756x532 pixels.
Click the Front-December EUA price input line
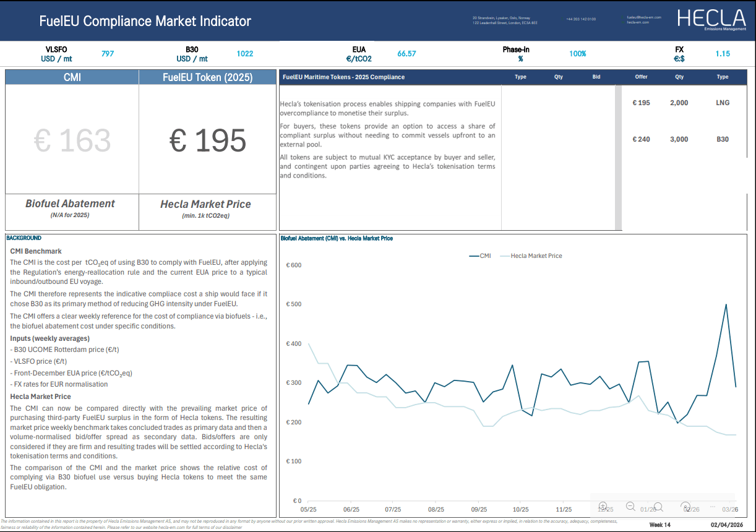click(71, 373)
